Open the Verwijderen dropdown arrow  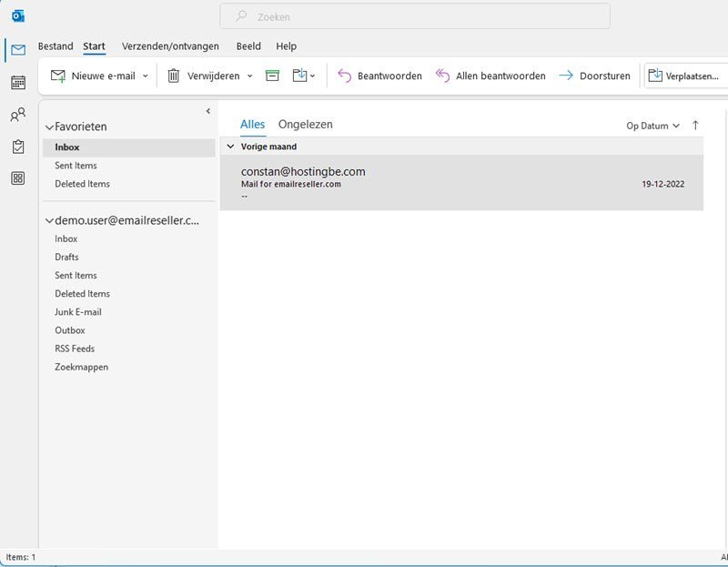pos(249,76)
